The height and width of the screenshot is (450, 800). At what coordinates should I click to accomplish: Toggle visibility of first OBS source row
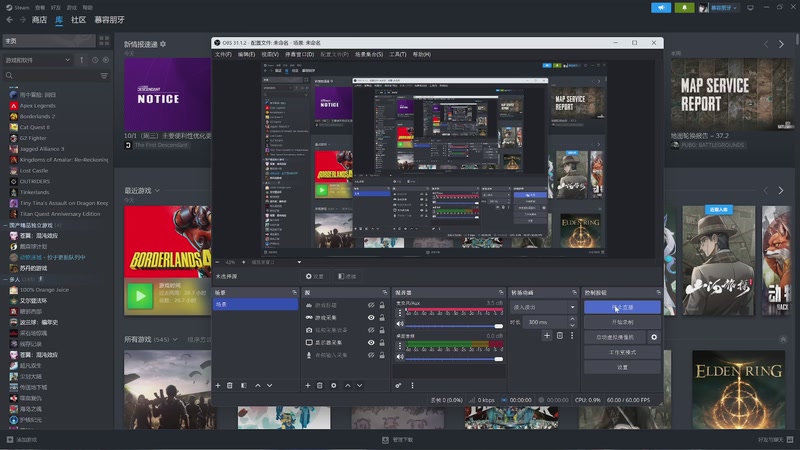click(x=371, y=305)
